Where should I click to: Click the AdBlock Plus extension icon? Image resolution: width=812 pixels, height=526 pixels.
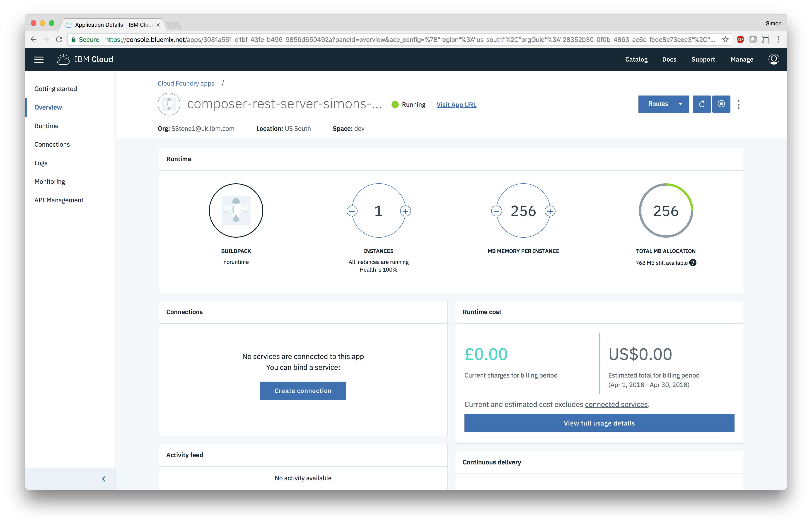point(740,40)
